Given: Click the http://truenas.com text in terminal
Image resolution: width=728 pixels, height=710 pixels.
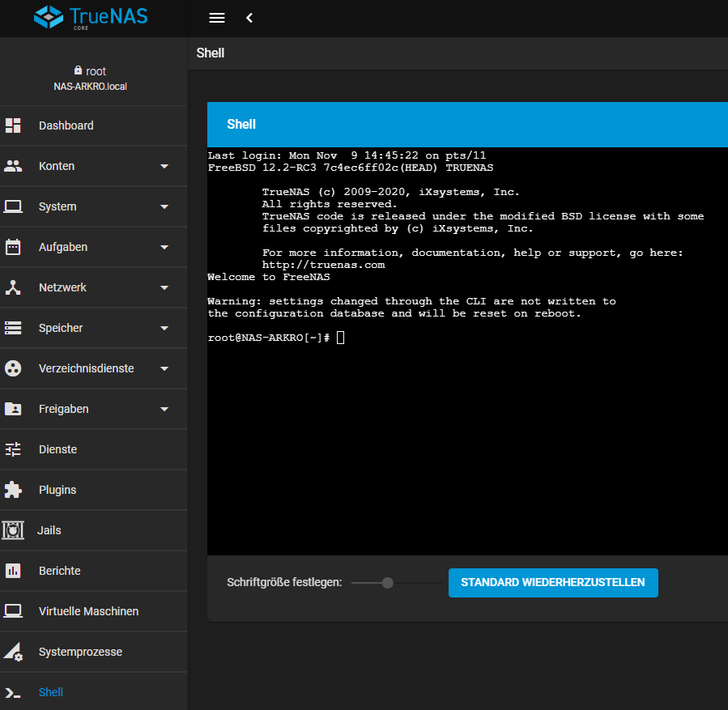Looking at the screenshot, I should coord(323,265).
